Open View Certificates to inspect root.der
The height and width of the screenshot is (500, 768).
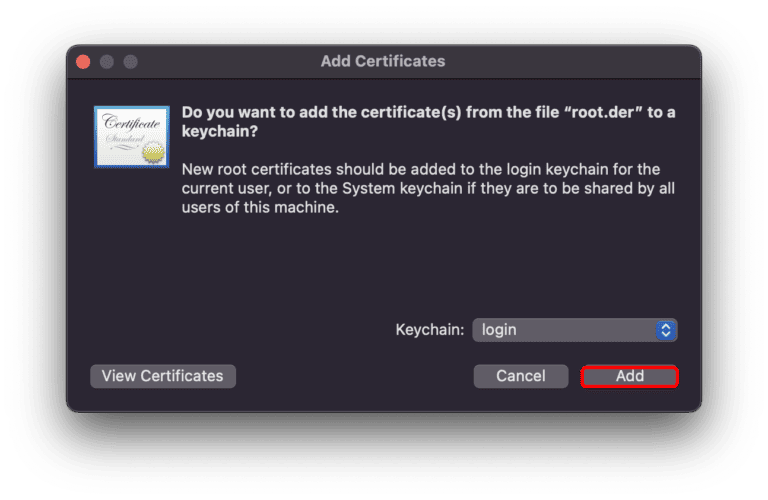coord(162,376)
